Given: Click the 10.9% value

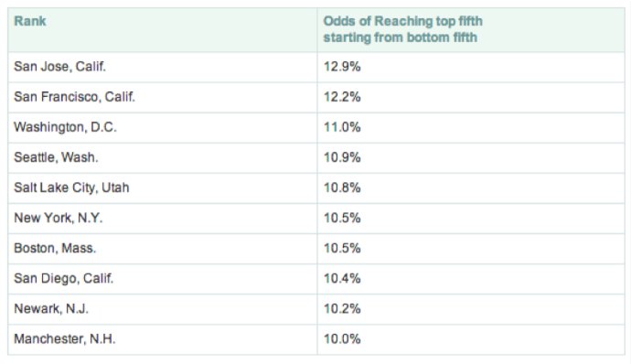Looking at the screenshot, I should click(342, 157).
